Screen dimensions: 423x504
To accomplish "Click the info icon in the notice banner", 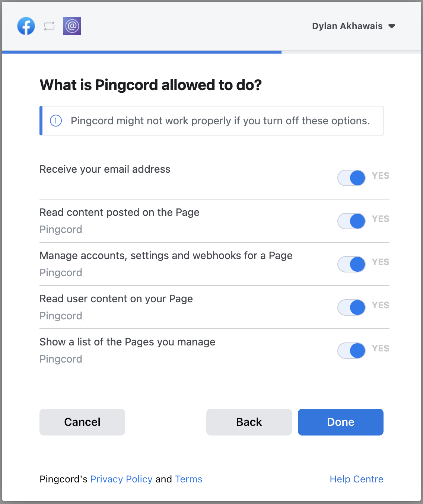I will tap(56, 121).
